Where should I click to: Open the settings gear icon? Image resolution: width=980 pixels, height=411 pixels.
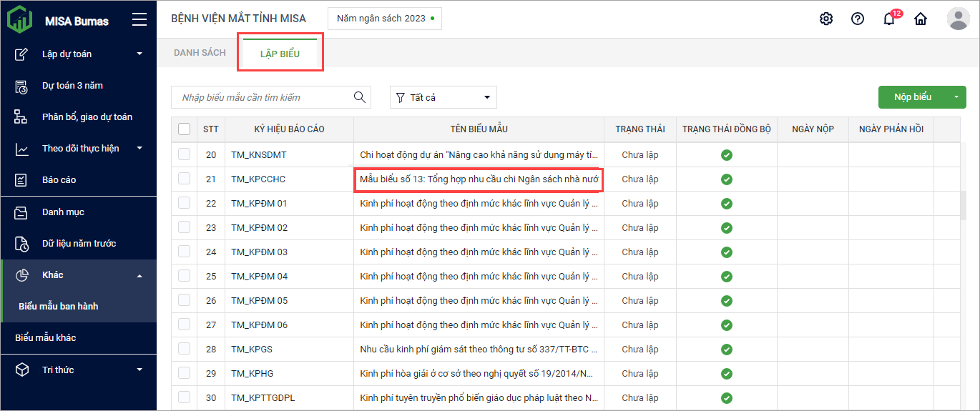point(826,19)
